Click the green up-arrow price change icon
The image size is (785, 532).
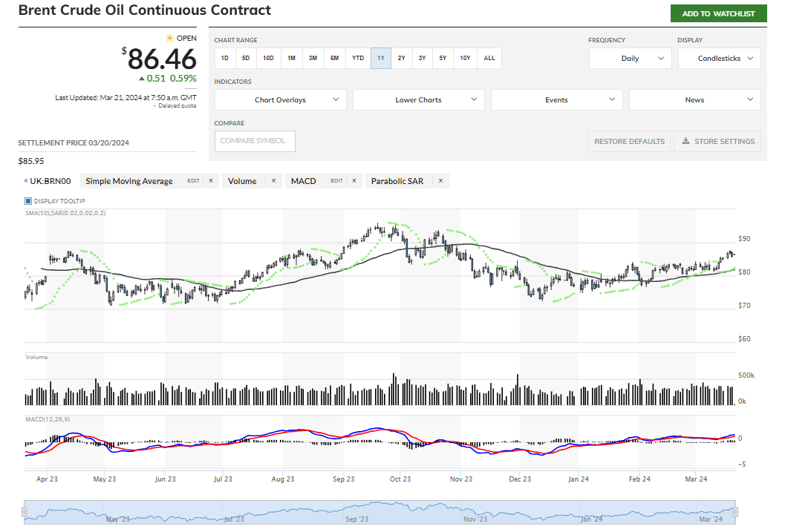pos(142,79)
